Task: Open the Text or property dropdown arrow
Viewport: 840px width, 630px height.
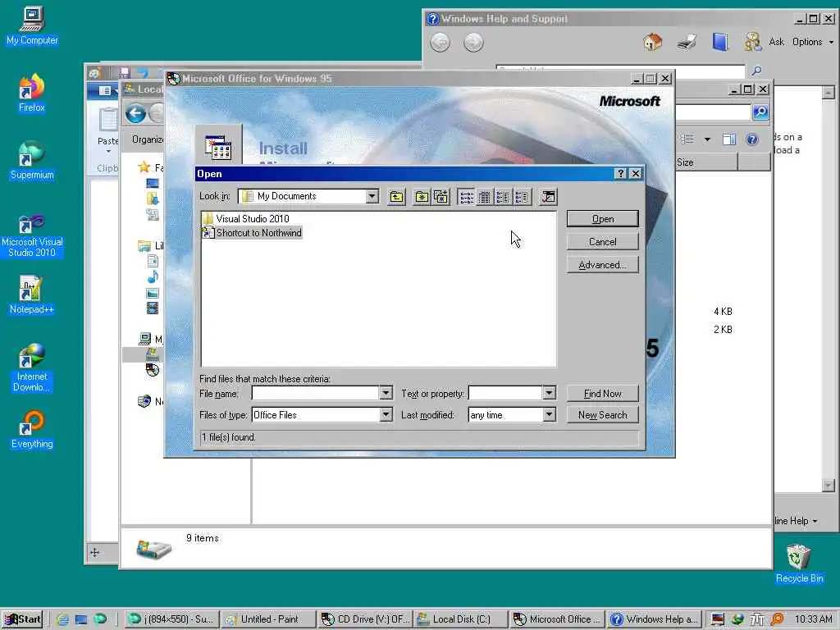Action: [x=549, y=393]
